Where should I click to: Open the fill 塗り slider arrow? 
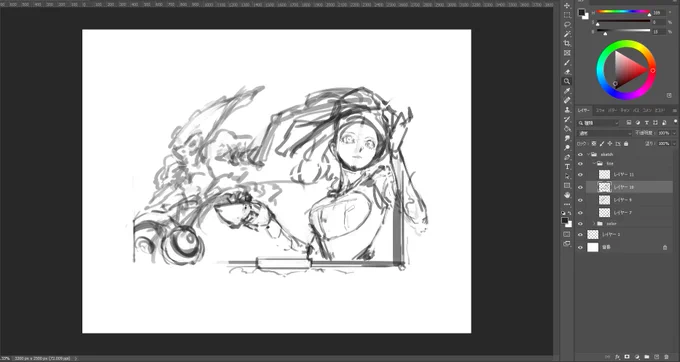[x=674, y=143]
